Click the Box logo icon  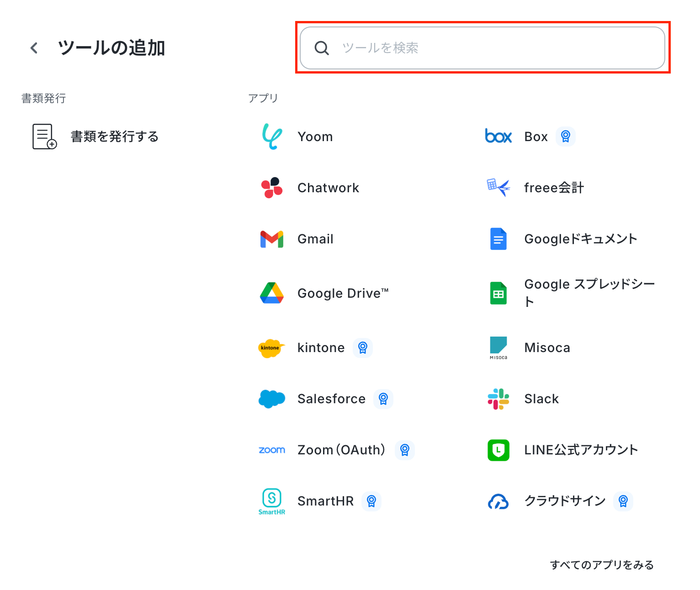(498, 136)
